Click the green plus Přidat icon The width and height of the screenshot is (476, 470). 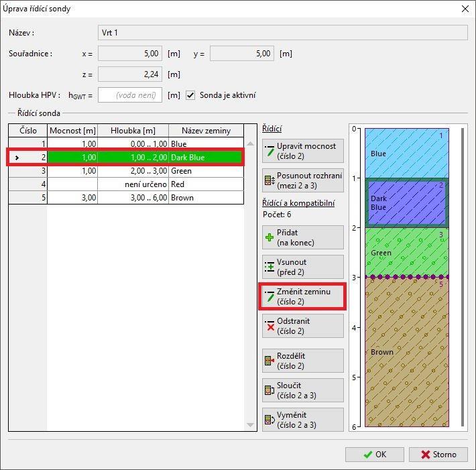click(270, 237)
